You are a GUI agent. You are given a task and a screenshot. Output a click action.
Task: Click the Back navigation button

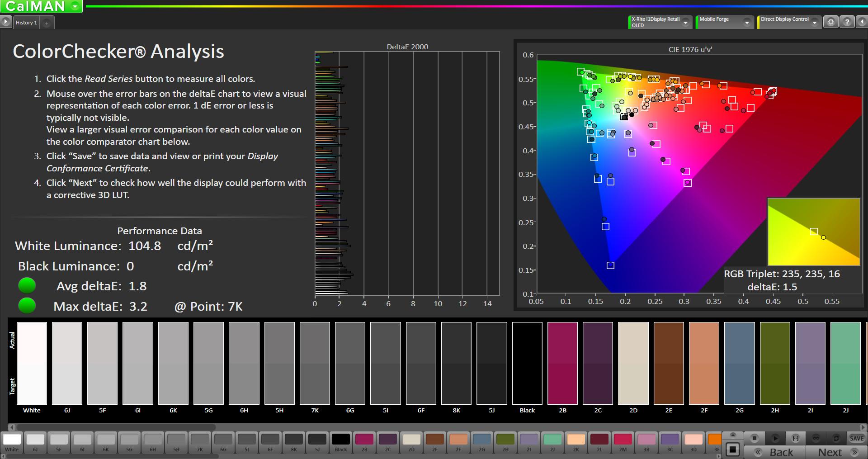pos(775,452)
